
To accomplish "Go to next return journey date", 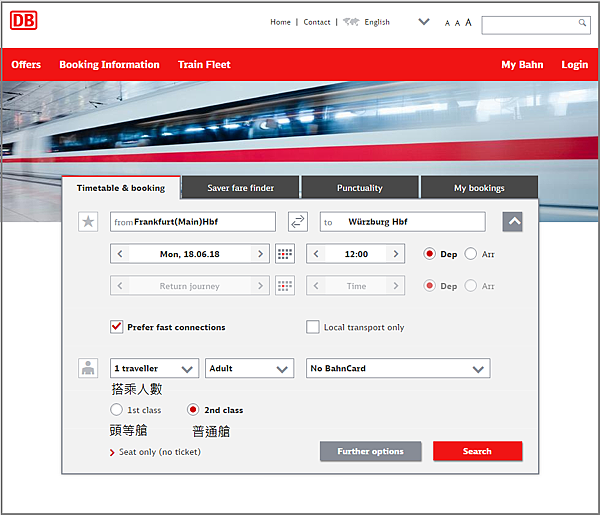I will pyautogui.click(x=260, y=286).
